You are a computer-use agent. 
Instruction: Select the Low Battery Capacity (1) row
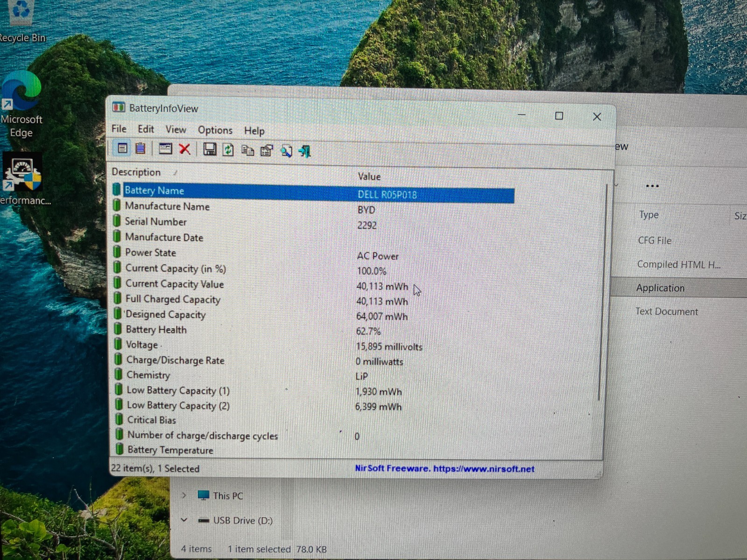313,391
